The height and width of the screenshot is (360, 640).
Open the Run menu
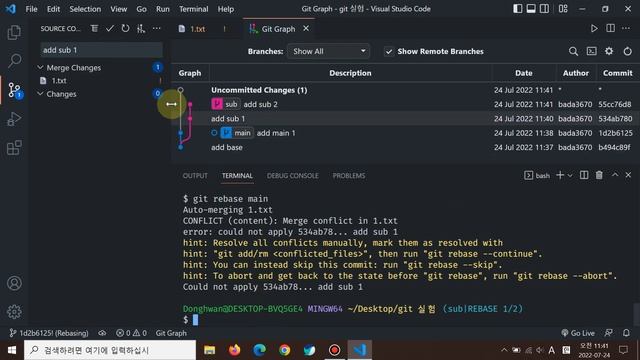(162, 9)
